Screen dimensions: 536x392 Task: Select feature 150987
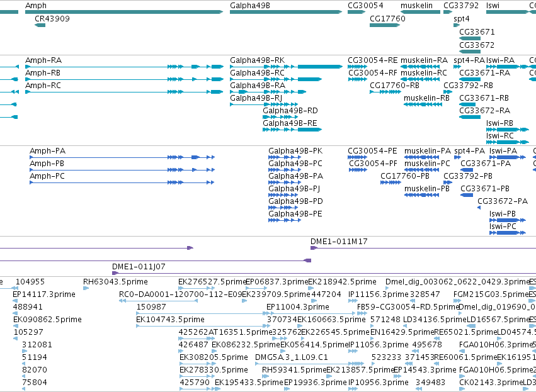point(203,313)
